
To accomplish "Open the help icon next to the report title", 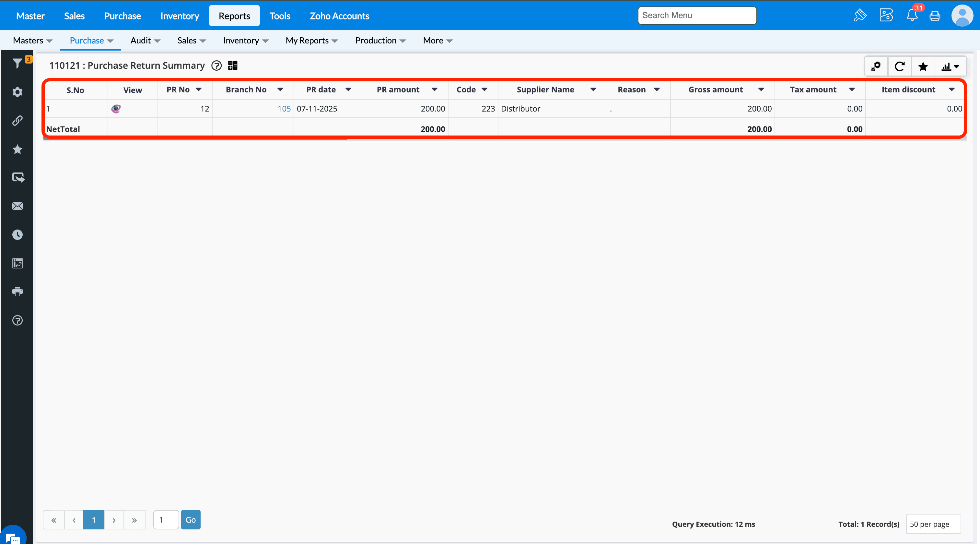I will click(216, 65).
